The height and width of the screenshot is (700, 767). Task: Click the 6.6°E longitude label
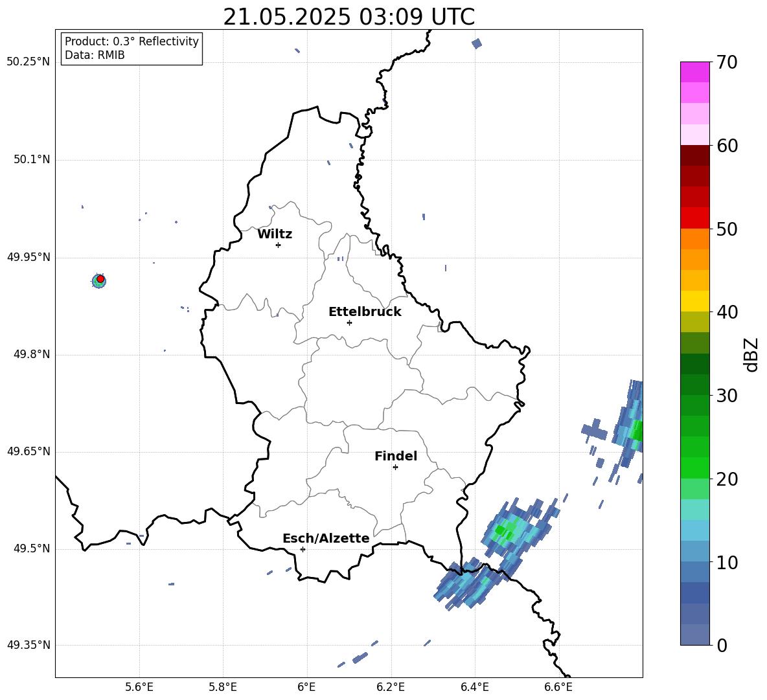pyautogui.click(x=558, y=687)
